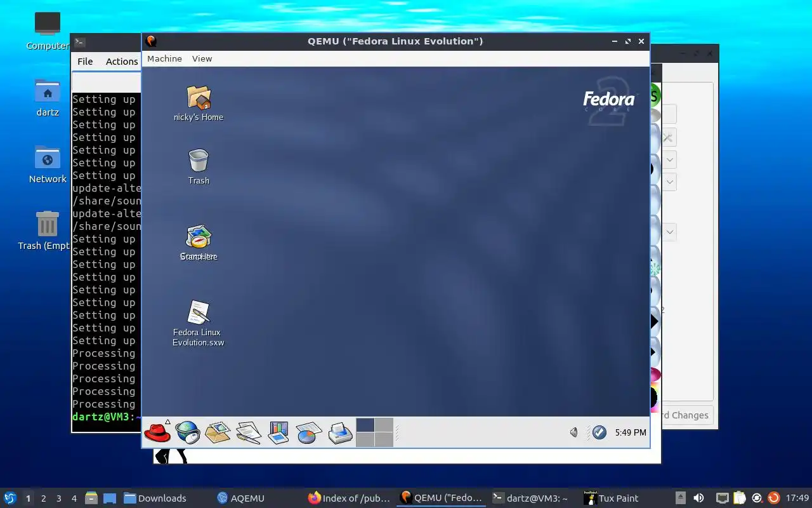
Task: Click the orange update icon in system tray
Action: [x=773, y=498]
